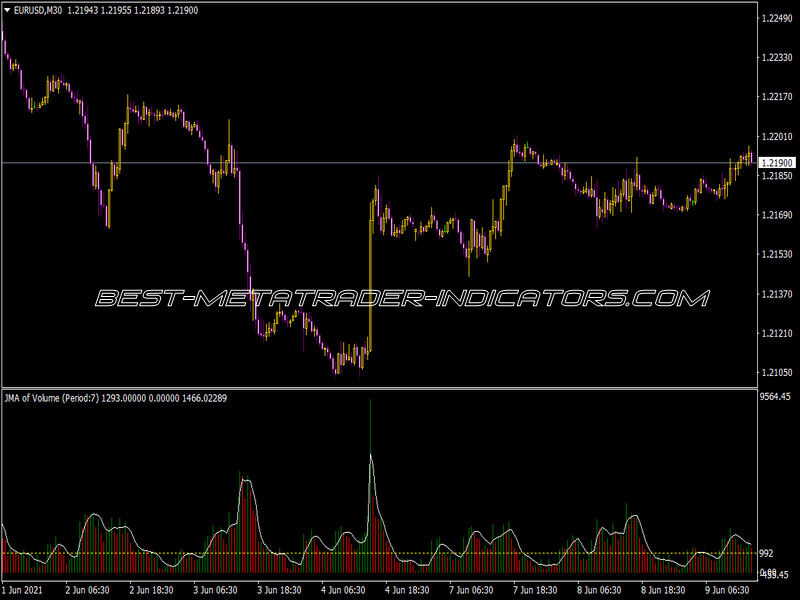Click the current price label 1.21900

(x=777, y=163)
